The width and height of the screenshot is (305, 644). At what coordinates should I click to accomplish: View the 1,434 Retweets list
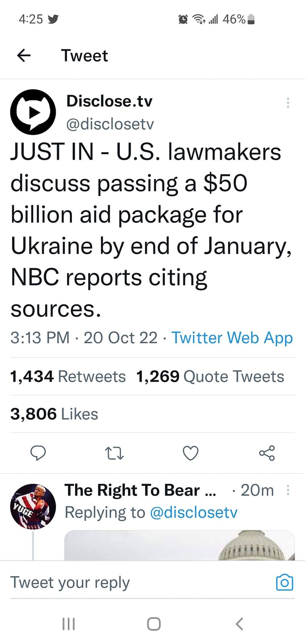[x=68, y=377]
